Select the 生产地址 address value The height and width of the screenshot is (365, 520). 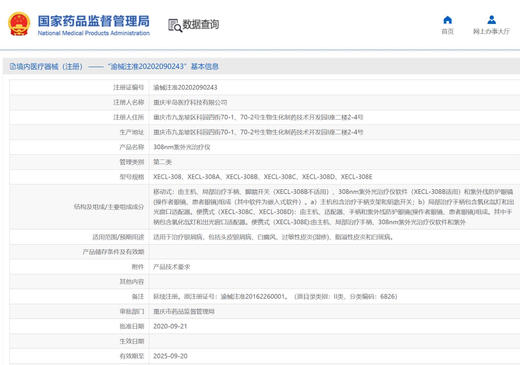click(x=258, y=132)
